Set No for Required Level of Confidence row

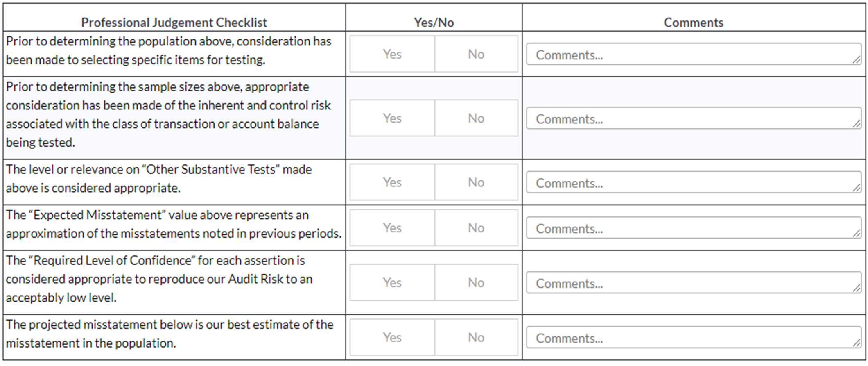tap(476, 283)
